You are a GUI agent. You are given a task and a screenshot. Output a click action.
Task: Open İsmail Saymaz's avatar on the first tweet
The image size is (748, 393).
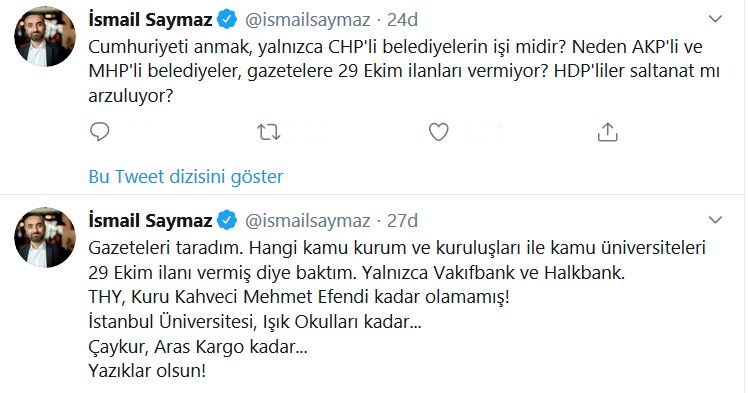point(45,37)
